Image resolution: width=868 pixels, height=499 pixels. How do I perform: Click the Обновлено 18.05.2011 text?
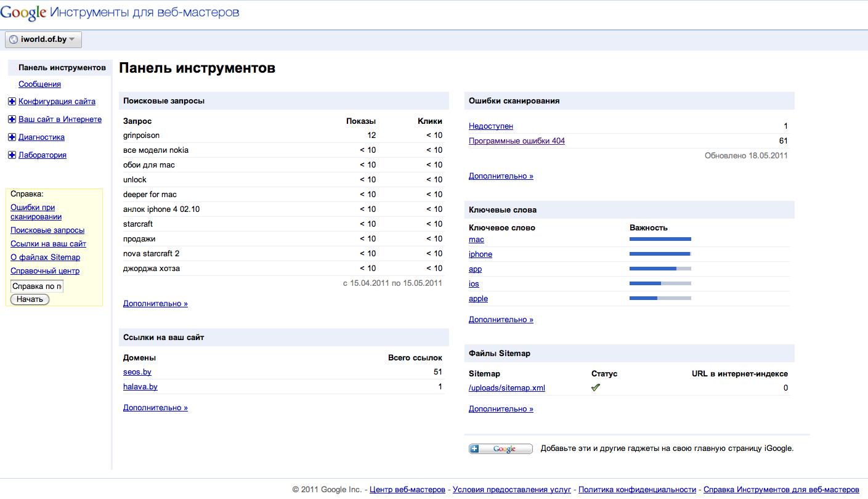(x=746, y=156)
